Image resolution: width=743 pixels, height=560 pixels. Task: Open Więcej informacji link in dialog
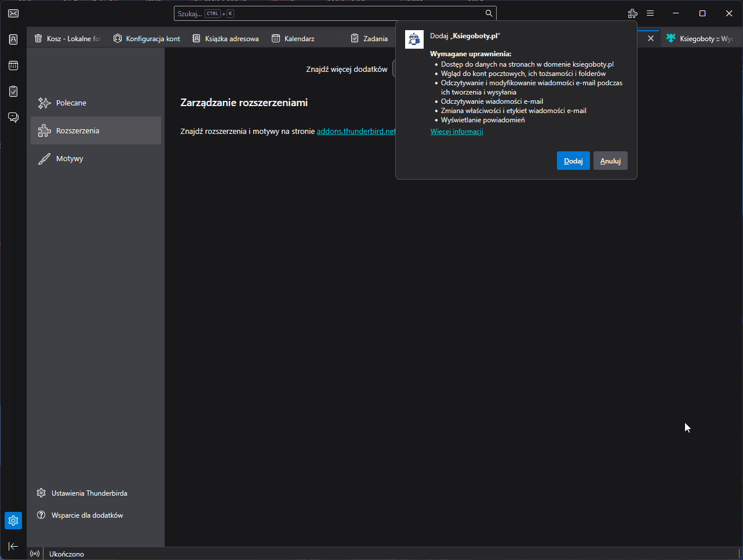457,132
